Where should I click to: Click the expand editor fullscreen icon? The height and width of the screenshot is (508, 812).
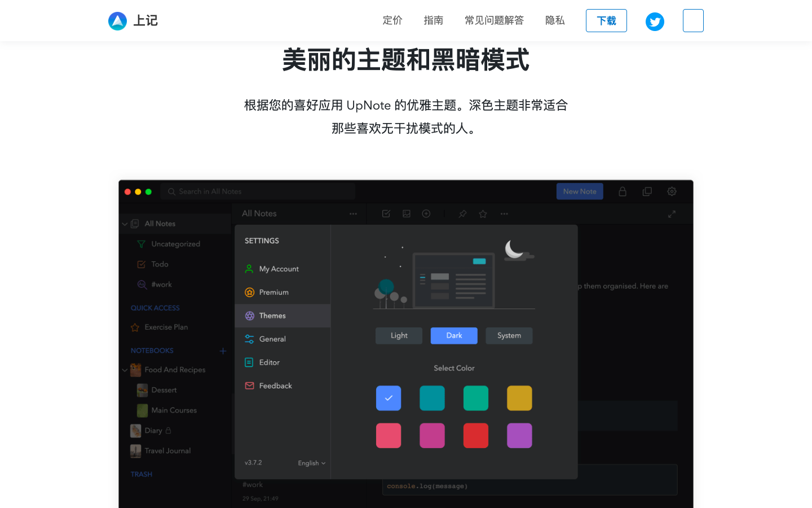672,214
